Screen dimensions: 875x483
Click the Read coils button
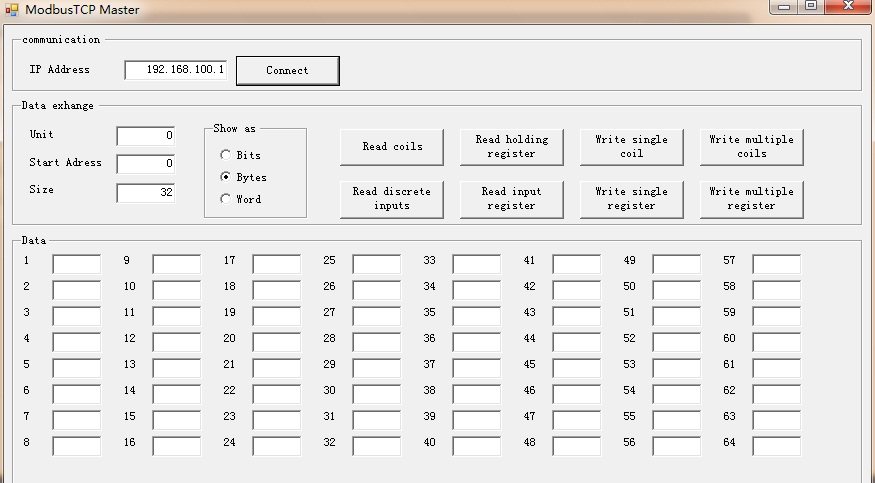point(392,147)
